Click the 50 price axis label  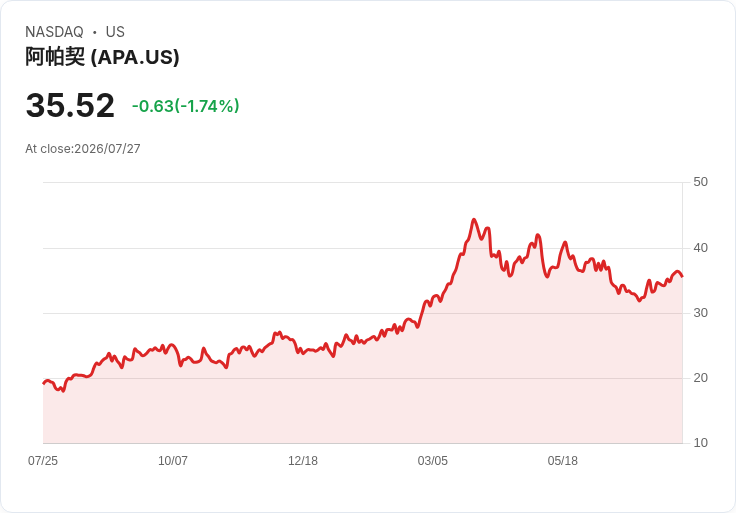pos(700,182)
